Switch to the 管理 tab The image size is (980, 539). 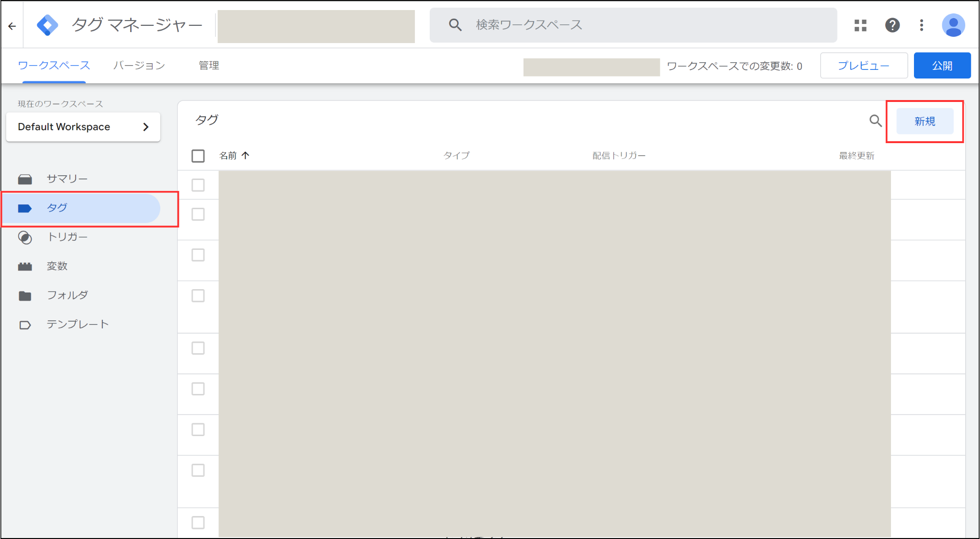(209, 66)
